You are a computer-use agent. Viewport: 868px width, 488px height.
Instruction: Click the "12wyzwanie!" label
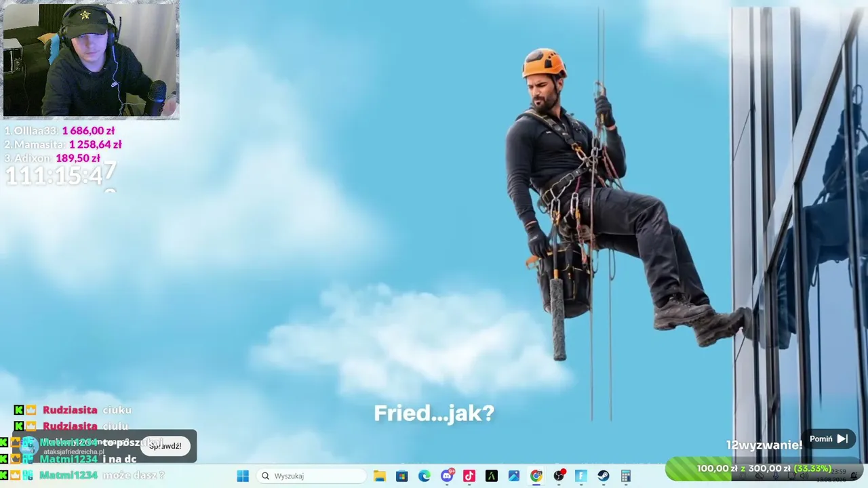[764, 445]
